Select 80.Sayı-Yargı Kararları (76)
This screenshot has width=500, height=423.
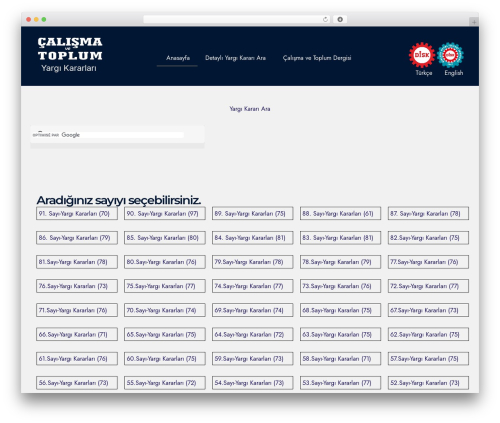point(165,262)
